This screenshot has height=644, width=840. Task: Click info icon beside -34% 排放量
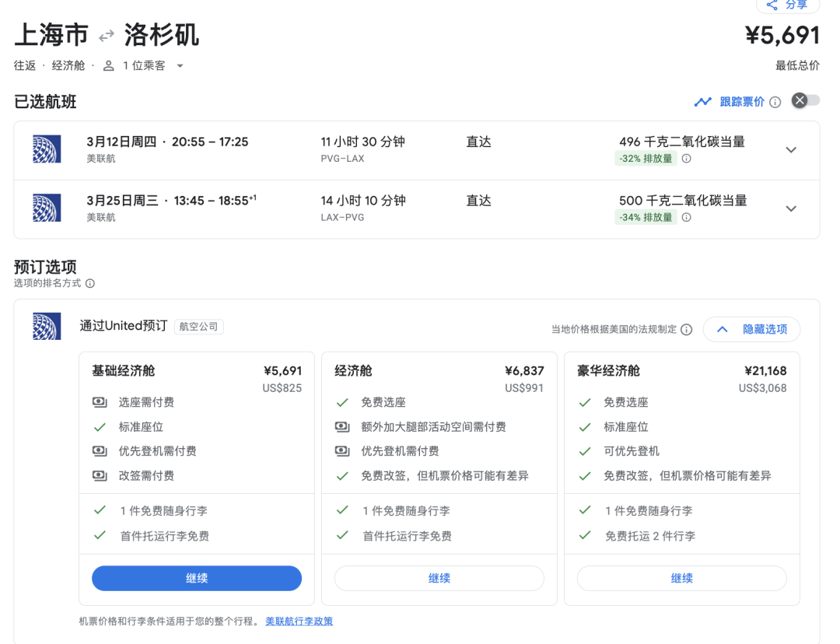click(686, 218)
